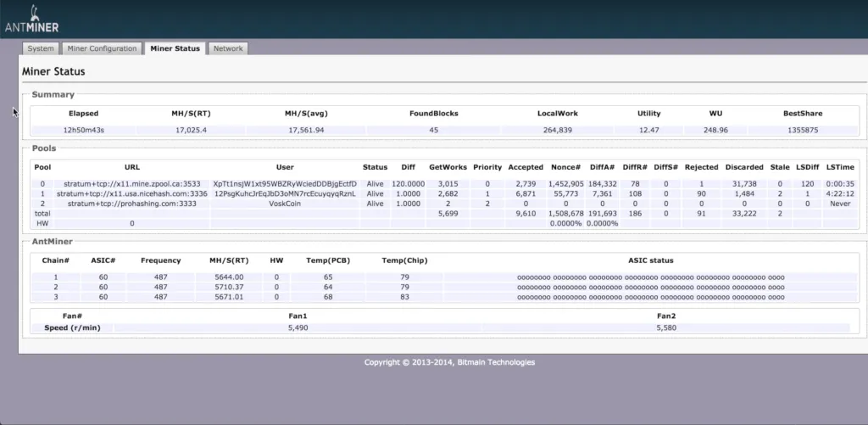Click the Elapsed value 12h50m43s
Viewport: 868px width, 425px height.
83,131
